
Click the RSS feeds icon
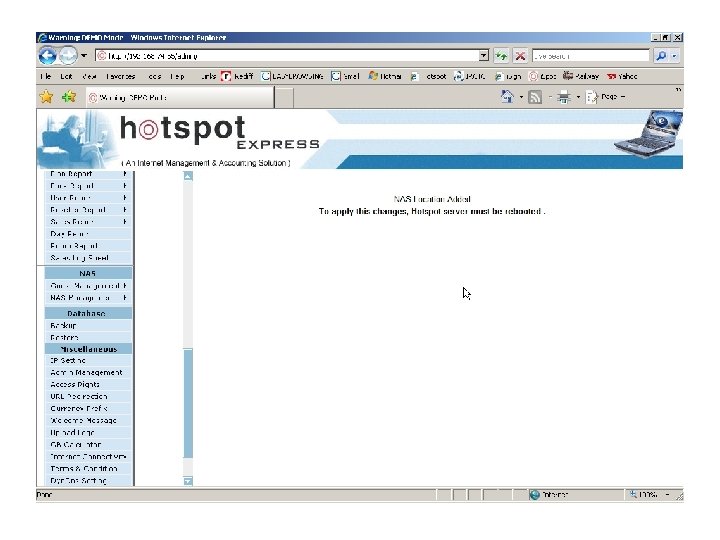(x=535, y=97)
